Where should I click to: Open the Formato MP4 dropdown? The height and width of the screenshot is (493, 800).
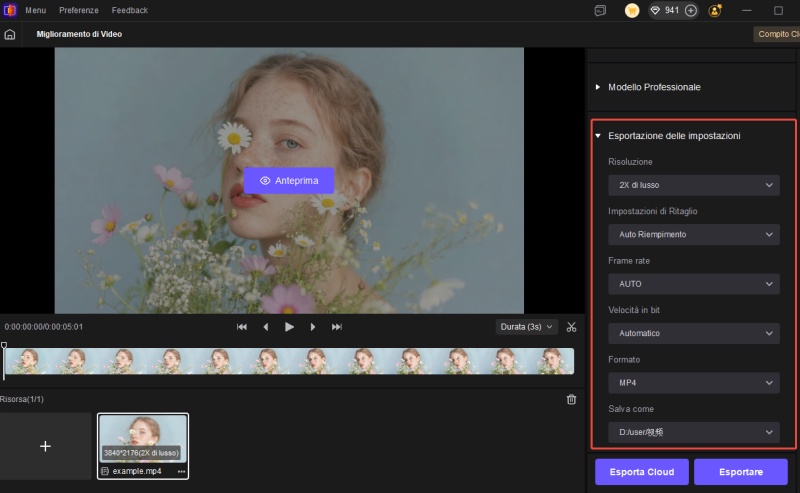pos(693,383)
